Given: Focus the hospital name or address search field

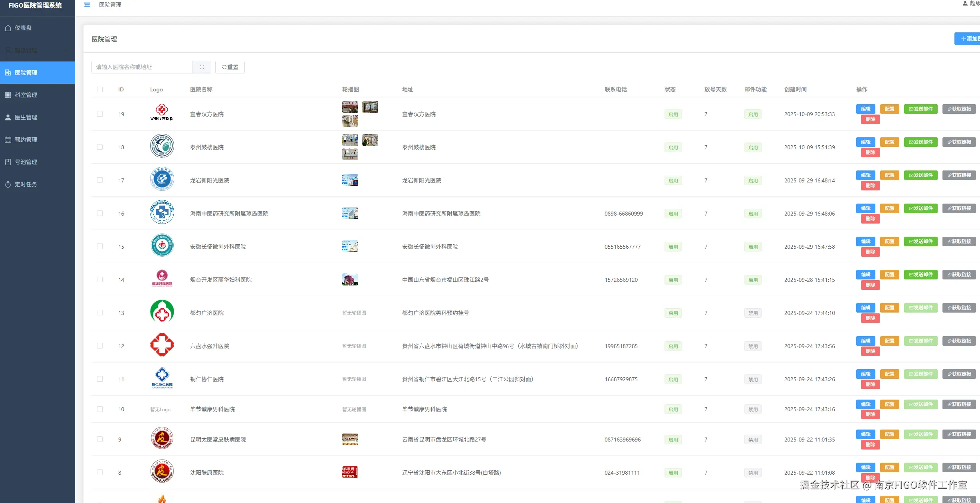Looking at the screenshot, I should point(142,67).
